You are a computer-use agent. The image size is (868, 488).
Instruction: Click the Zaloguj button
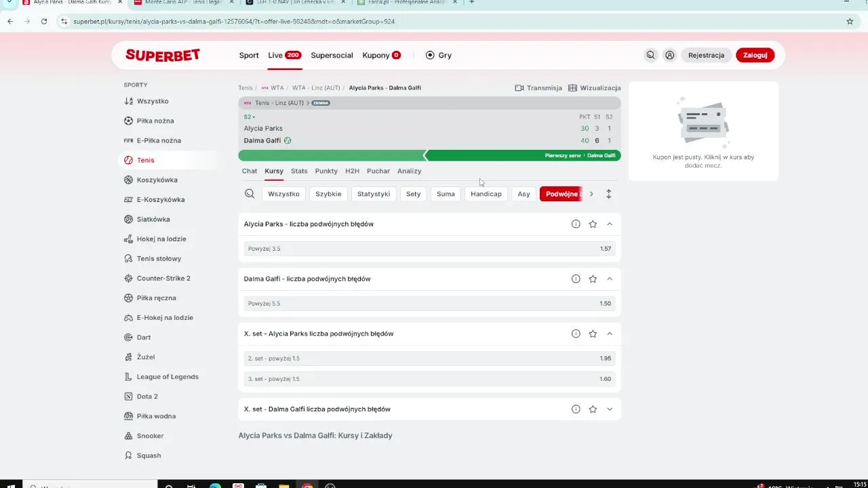[755, 56]
